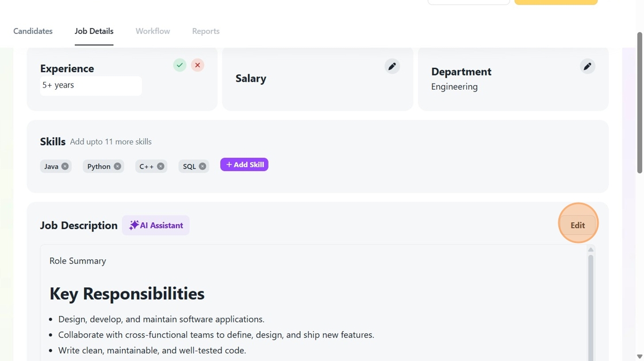This screenshot has height=361, width=644.
Task: Click the page vertical scrollbar thumb
Action: [x=639, y=103]
